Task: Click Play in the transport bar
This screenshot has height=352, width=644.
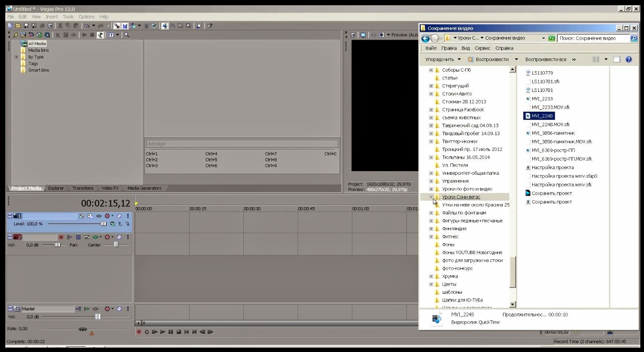Action: click(x=162, y=332)
